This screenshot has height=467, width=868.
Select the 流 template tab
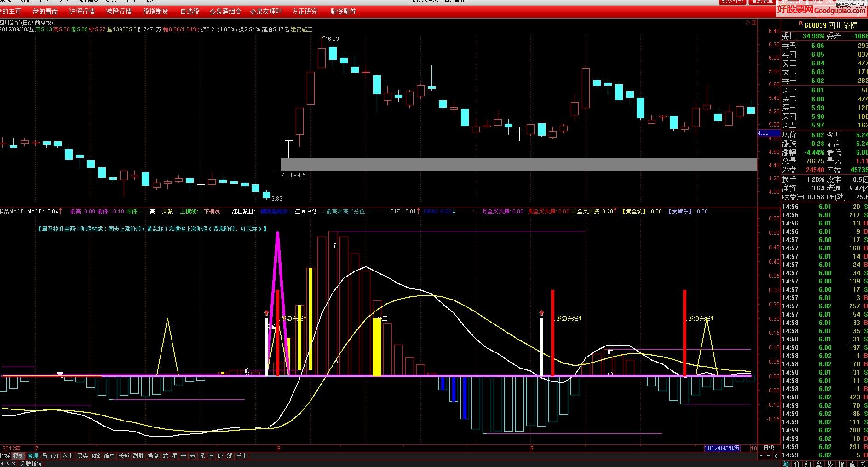click(221, 456)
